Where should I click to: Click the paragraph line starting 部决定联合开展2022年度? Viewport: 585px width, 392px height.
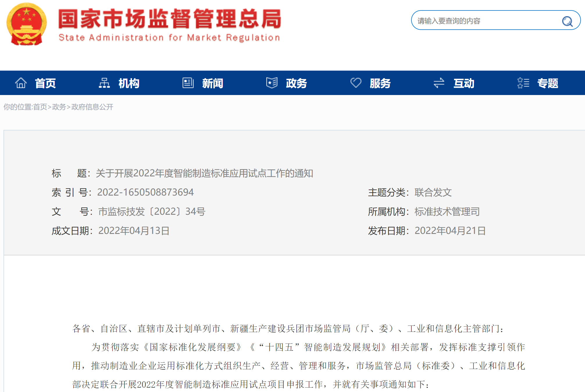(251, 384)
